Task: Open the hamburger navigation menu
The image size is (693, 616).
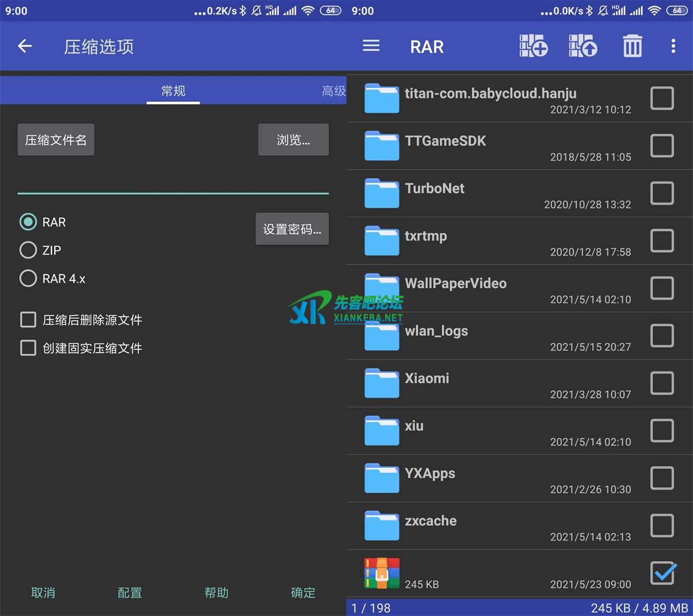Action: coord(371,46)
